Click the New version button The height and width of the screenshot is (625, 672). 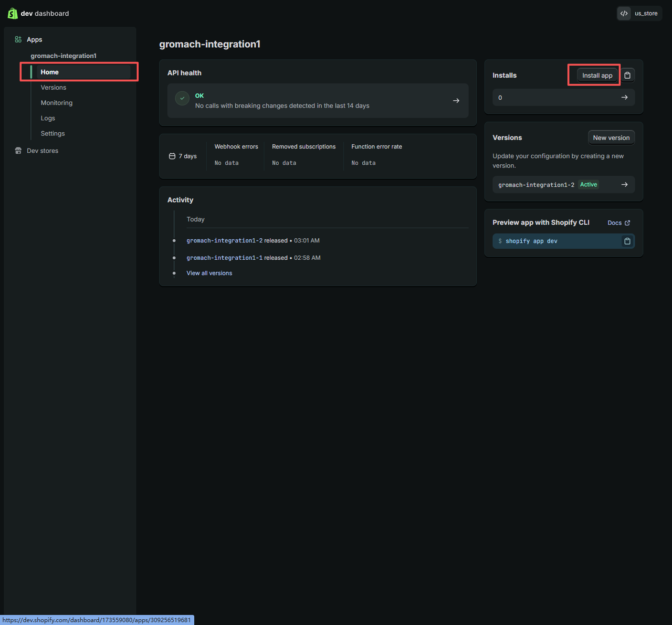coord(611,138)
